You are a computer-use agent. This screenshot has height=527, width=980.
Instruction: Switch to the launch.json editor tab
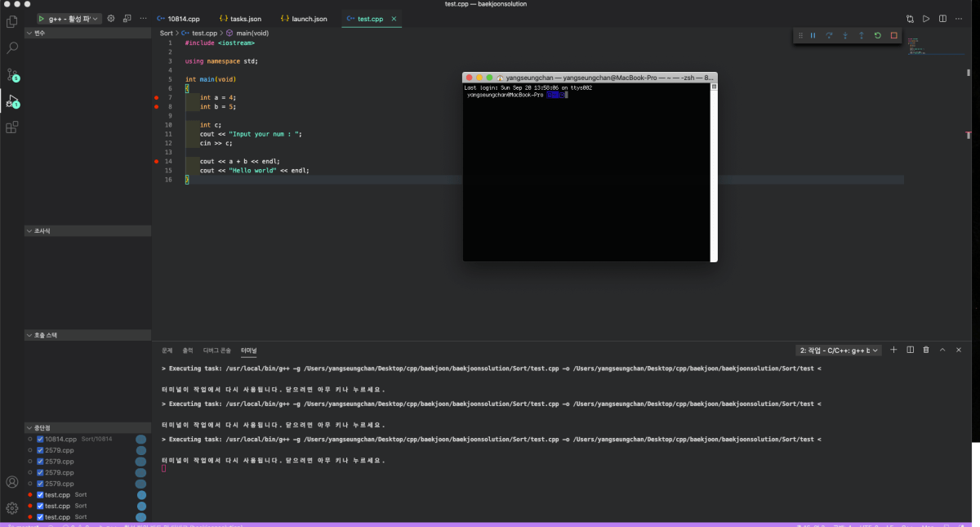(304, 18)
